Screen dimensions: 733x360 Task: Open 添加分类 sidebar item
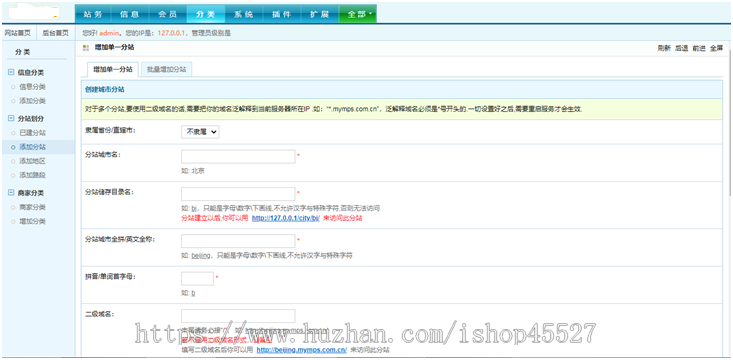click(32, 101)
